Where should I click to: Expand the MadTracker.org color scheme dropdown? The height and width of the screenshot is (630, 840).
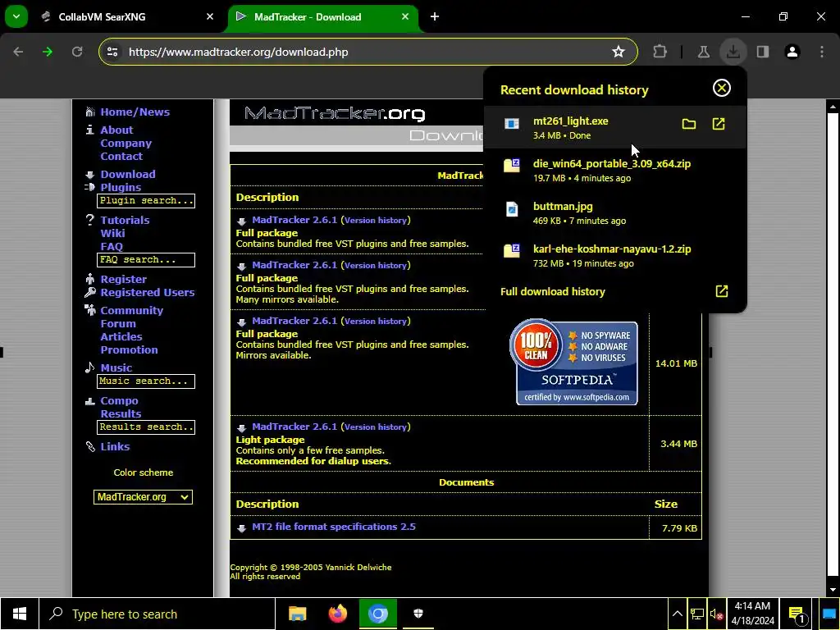[x=143, y=497]
